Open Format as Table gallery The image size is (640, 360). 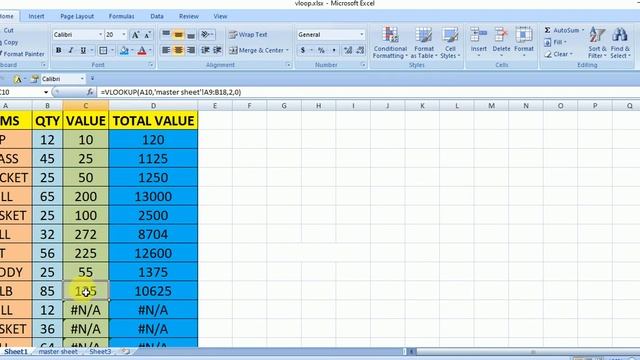click(x=424, y=42)
